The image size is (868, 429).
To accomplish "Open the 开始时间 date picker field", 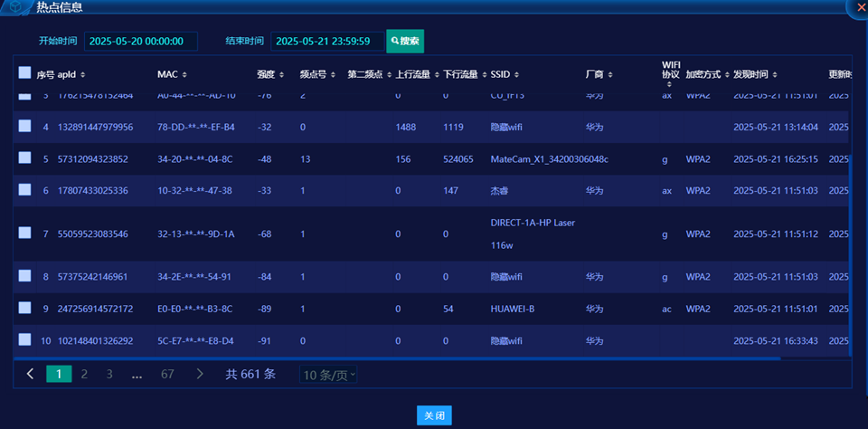I will 141,41.
